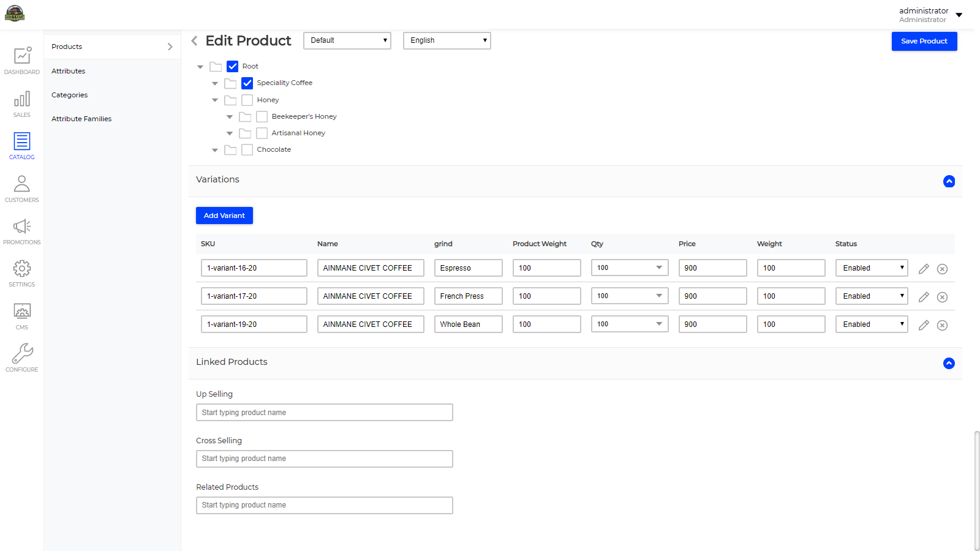Click the Beekeeper's Honey folder icon
This screenshot has width=980, height=551.
pos(245,116)
